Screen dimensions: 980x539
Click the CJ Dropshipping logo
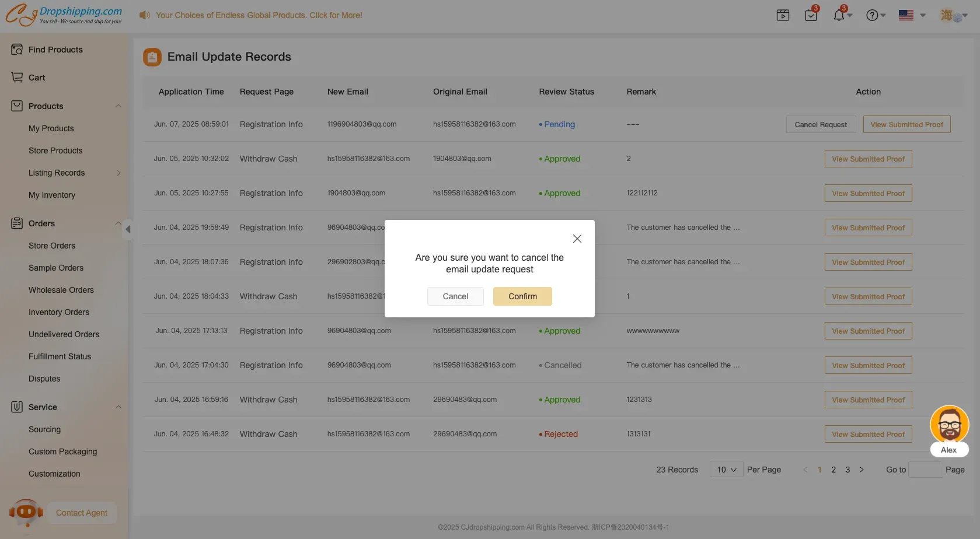[x=64, y=15]
